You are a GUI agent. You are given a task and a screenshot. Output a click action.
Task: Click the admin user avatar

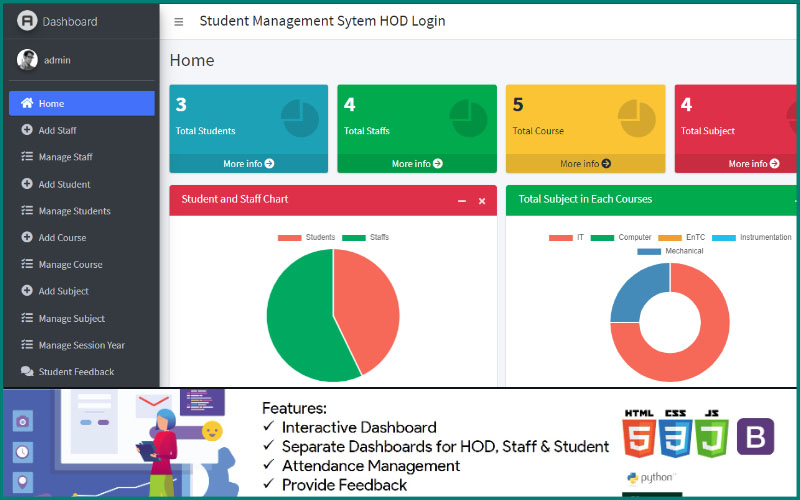coord(27,60)
